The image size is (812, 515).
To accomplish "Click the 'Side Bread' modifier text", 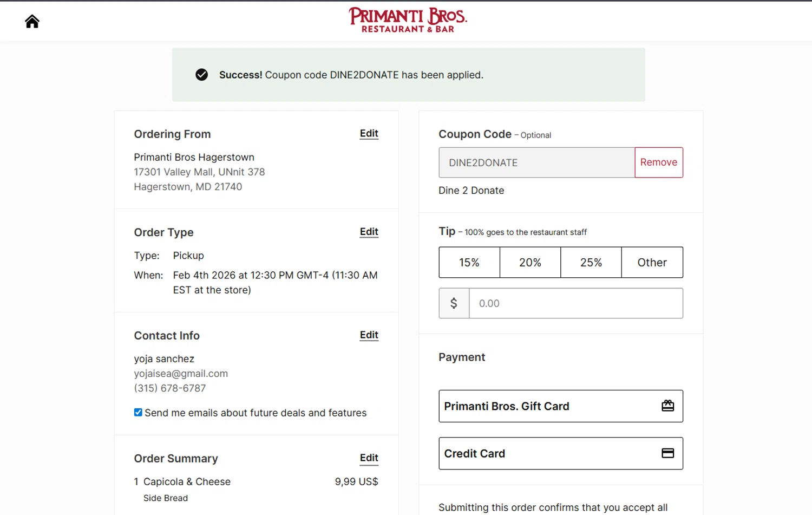I will pos(166,498).
